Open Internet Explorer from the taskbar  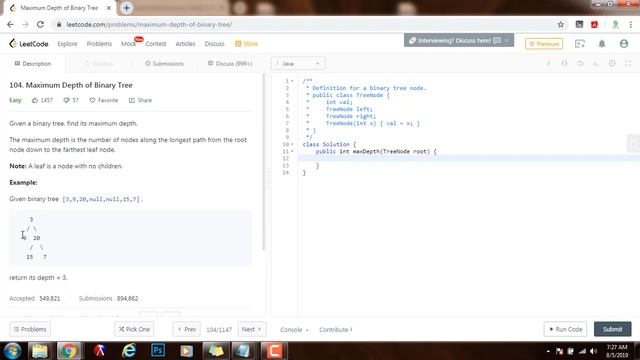129,351
